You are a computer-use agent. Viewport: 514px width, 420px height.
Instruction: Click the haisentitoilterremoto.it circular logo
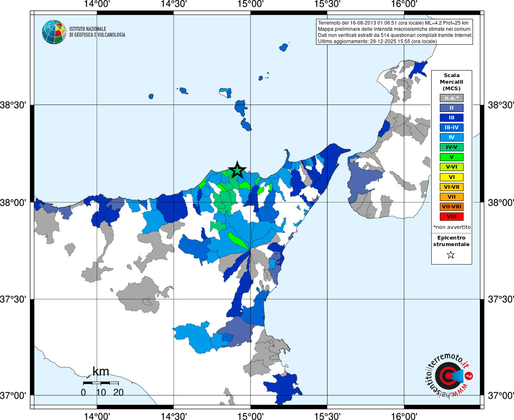[x=448, y=376]
